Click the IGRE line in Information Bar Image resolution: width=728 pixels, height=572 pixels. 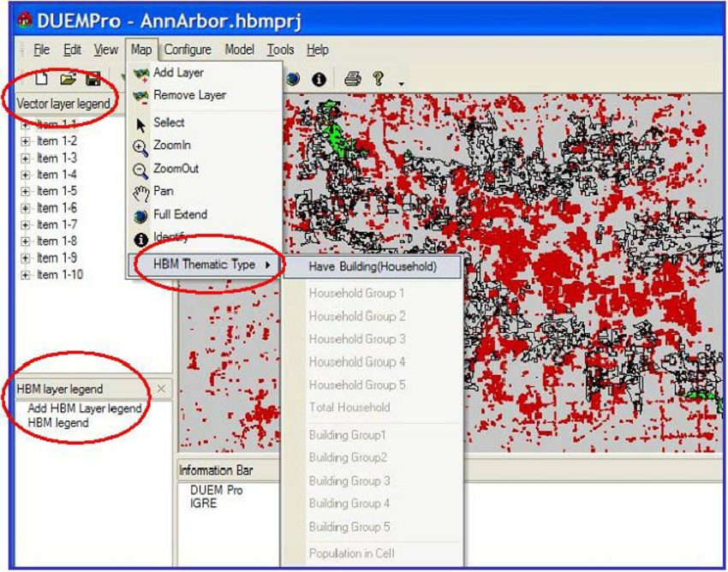pos(203,503)
